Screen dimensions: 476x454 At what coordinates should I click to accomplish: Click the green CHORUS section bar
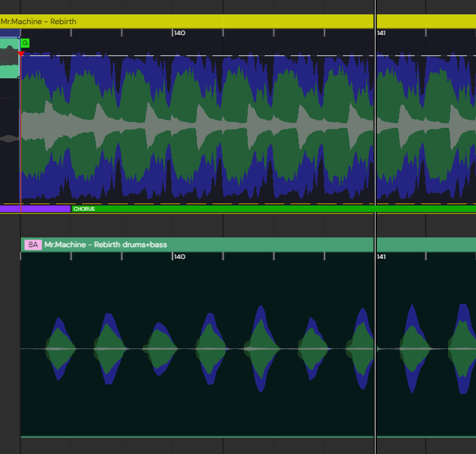(261, 209)
